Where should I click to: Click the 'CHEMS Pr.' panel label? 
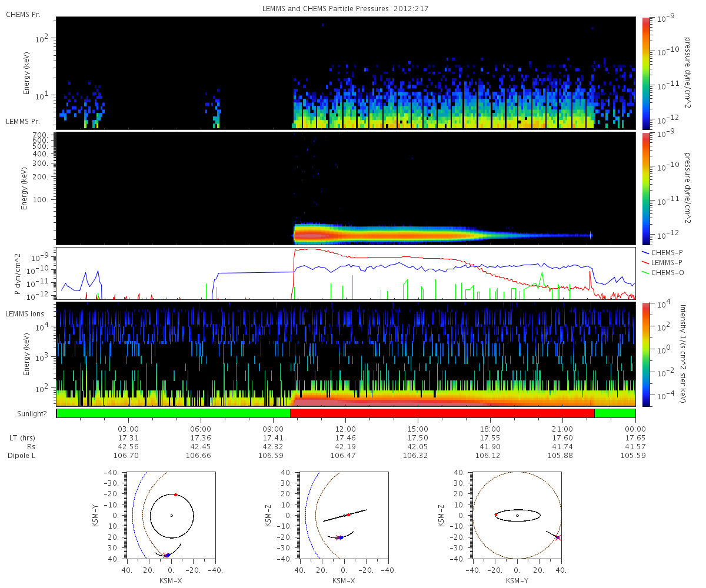[x=23, y=15]
